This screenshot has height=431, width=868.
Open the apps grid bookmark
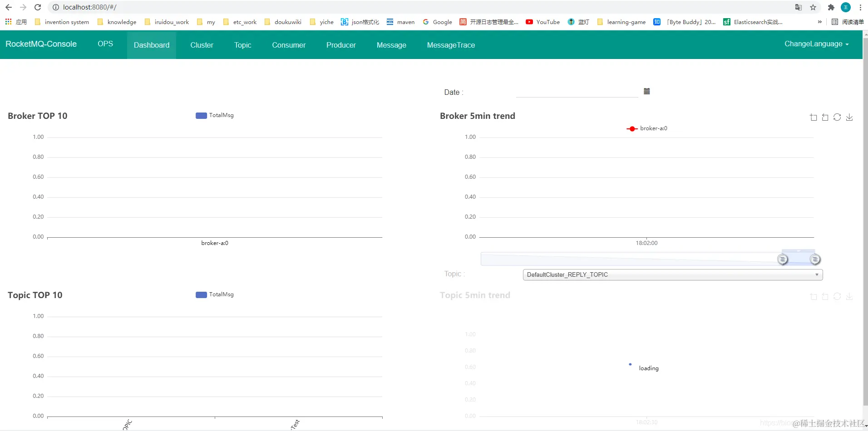click(16, 22)
